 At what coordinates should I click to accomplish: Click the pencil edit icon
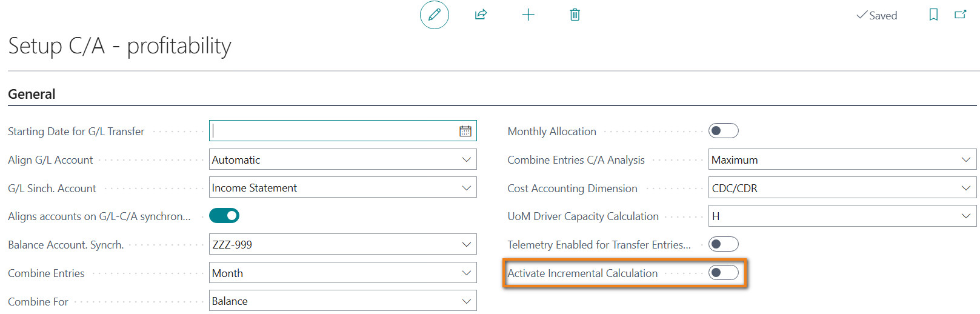tap(435, 15)
